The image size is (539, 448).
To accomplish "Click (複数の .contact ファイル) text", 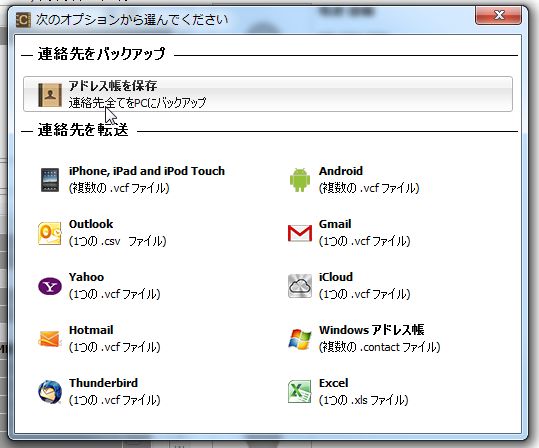I will [x=380, y=347].
